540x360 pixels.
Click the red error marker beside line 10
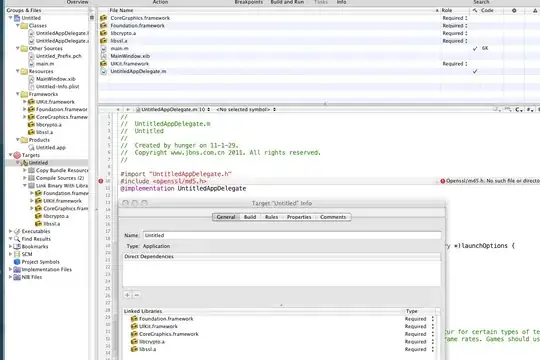(101, 181)
